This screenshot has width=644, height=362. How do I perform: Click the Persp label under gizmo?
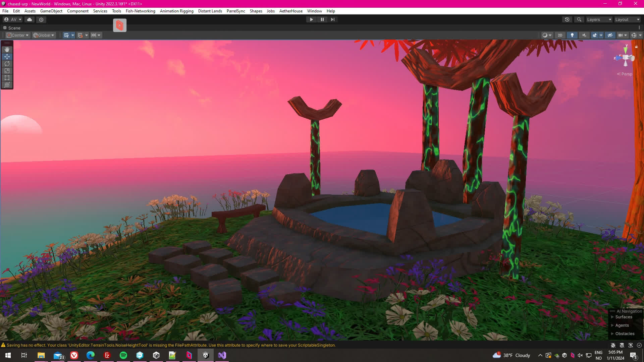pyautogui.click(x=626, y=74)
